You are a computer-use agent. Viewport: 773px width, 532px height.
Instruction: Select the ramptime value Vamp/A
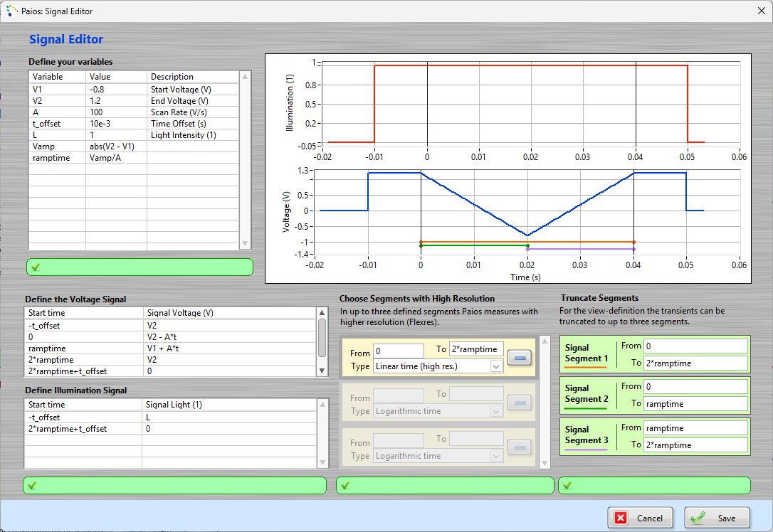116,158
